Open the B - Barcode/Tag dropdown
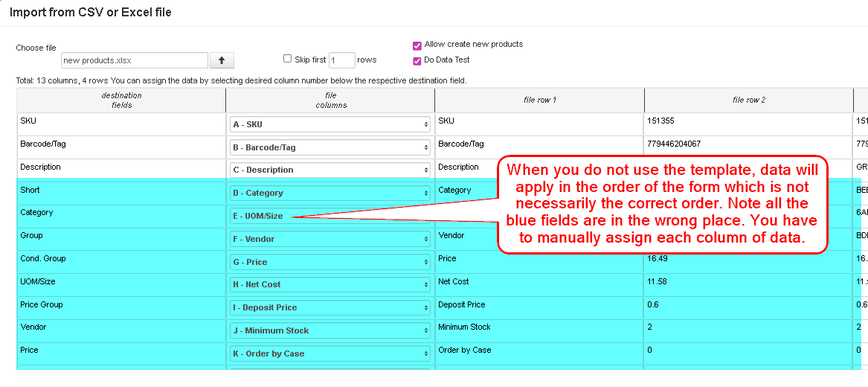This screenshot has height=387, width=868. click(x=330, y=147)
